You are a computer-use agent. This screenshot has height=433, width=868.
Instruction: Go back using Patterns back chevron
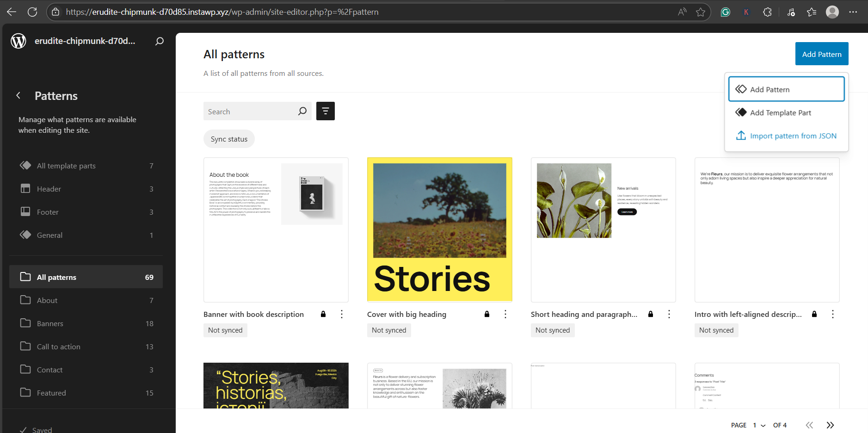coord(18,95)
